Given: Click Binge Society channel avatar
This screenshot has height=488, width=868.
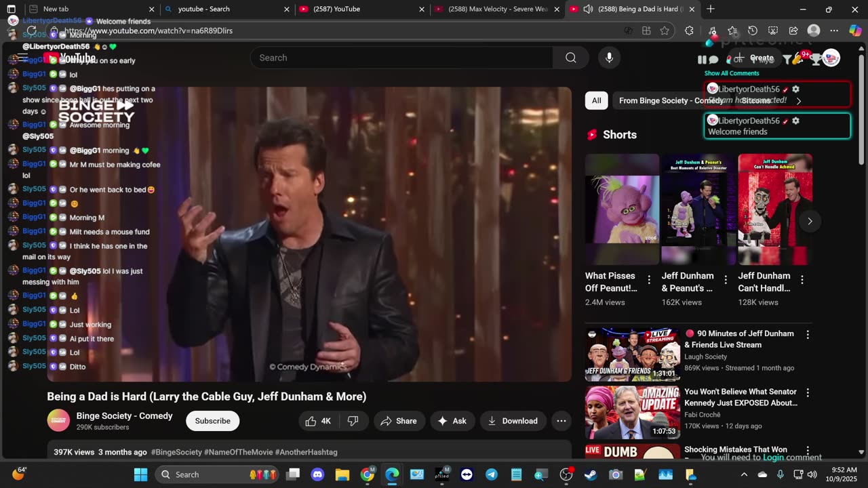Looking at the screenshot, I should tap(58, 421).
